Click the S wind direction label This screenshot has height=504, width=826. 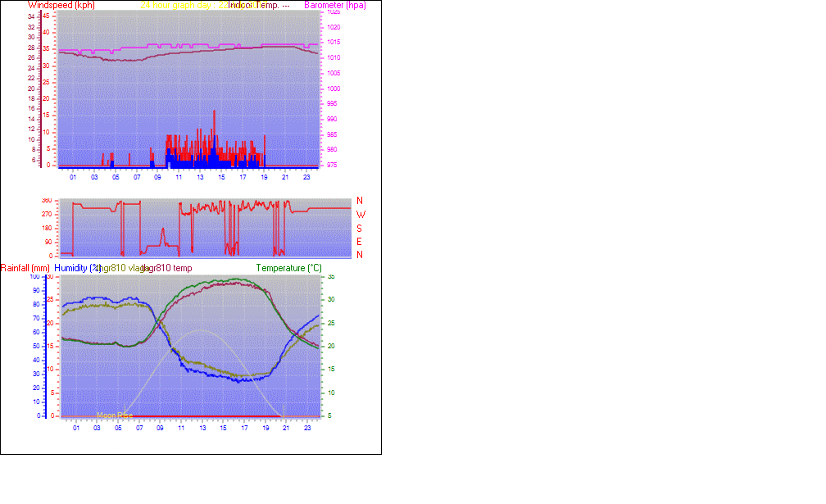tap(360, 228)
